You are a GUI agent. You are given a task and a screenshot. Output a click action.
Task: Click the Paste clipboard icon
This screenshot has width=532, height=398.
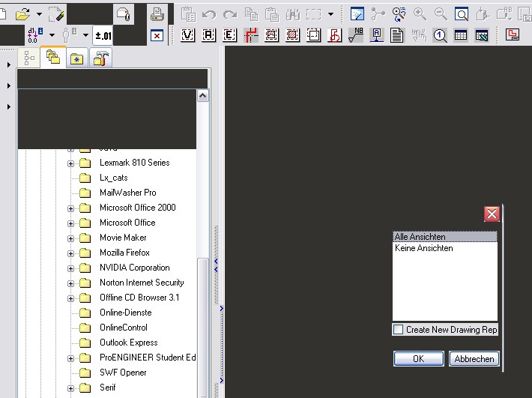[x=272, y=14]
